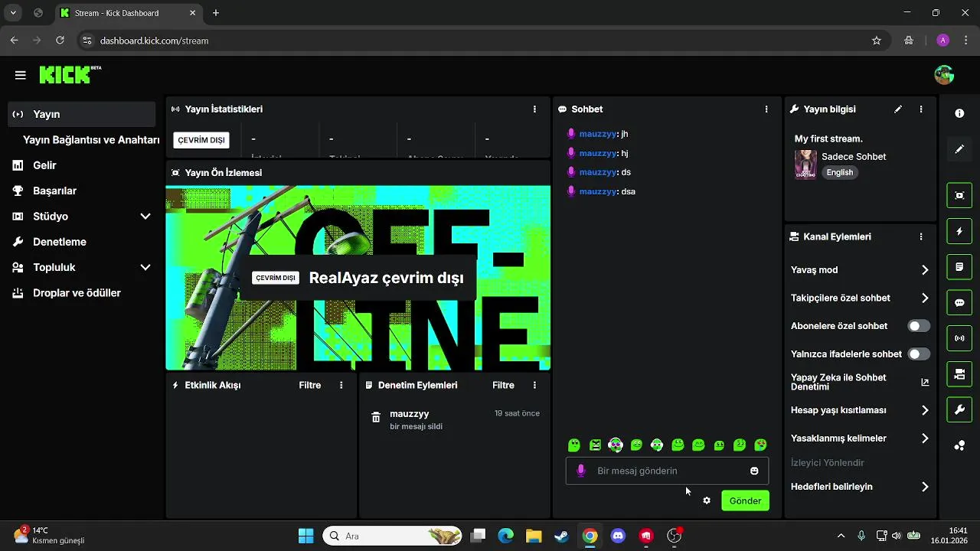Expand Takipçilere özel sohbet settings
The height and width of the screenshot is (551, 980).
pyautogui.click(x=925, y=298)
